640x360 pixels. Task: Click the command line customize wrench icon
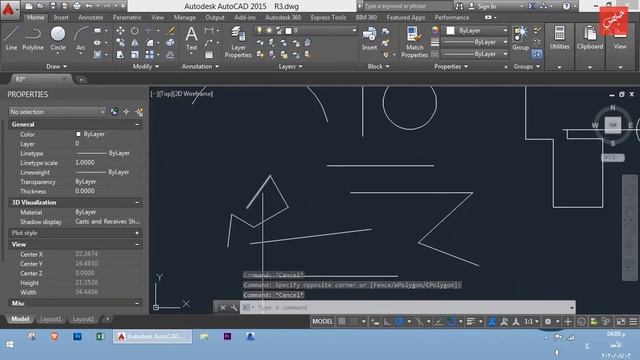coord(234,308)
